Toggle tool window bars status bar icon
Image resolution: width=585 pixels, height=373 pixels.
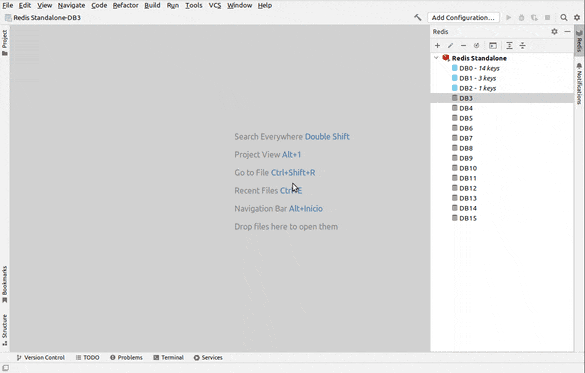[6, 368]
